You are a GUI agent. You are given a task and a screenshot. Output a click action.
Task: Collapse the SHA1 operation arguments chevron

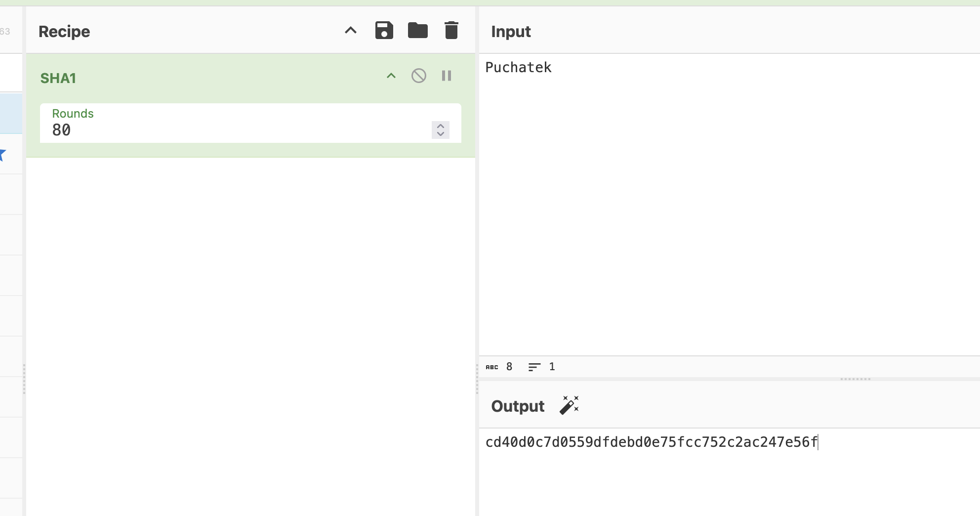pos(391,76)
